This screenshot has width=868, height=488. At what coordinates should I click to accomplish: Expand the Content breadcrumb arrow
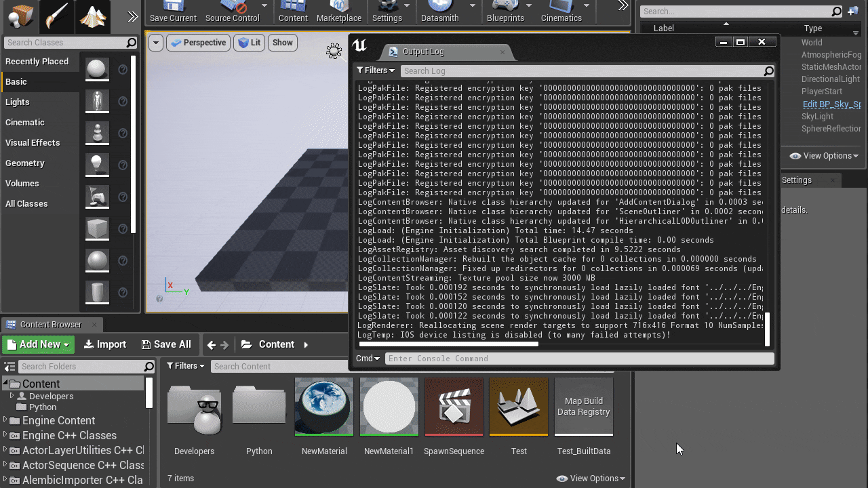pyautogui.click(x=306, y=345)
